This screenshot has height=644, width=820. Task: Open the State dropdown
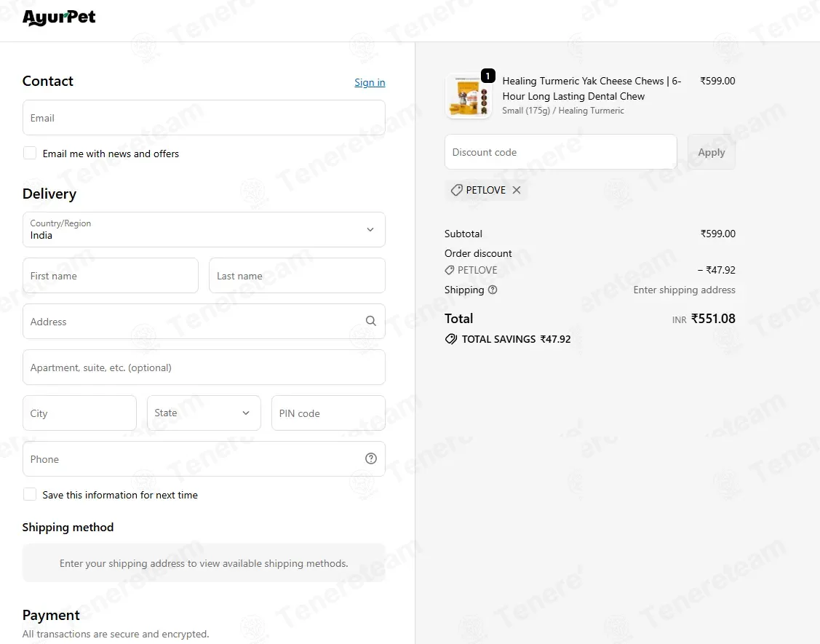point(204,413)
